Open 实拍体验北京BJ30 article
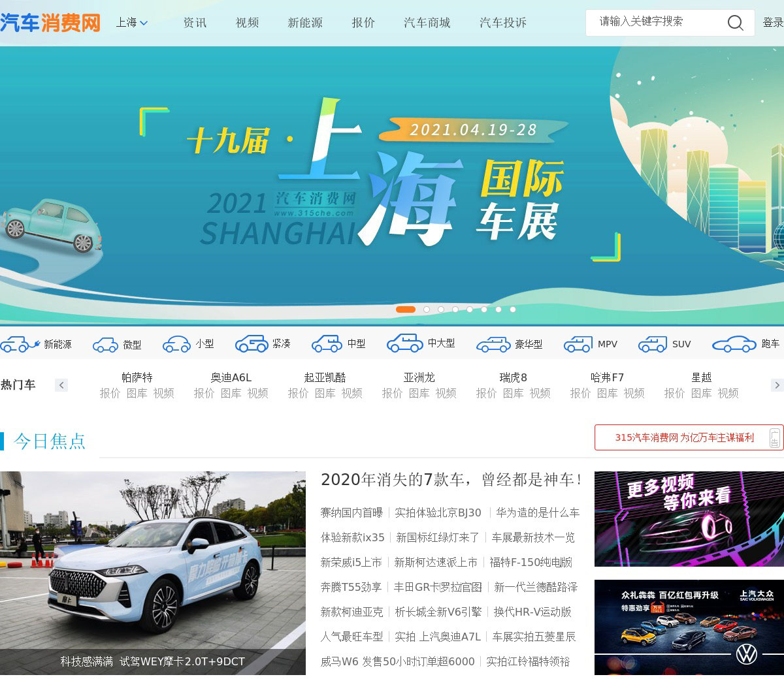This screenshot has height=694, width=784. [438, 513]
